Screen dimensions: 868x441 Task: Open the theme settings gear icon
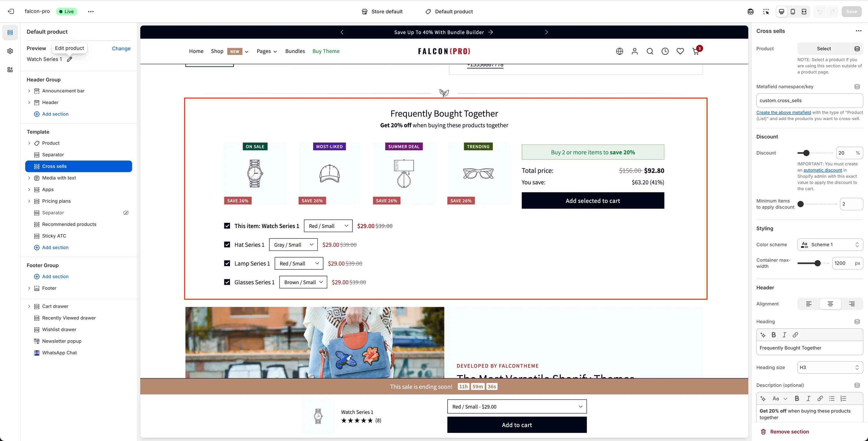point(10,51)
